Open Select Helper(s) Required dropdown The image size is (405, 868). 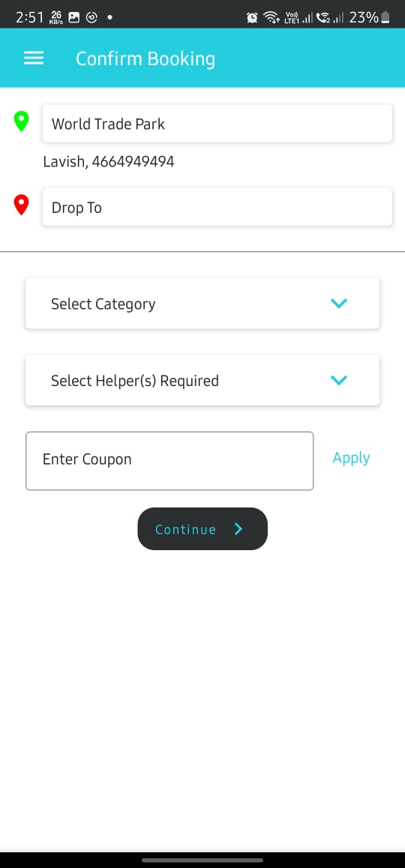pos(202,380)
